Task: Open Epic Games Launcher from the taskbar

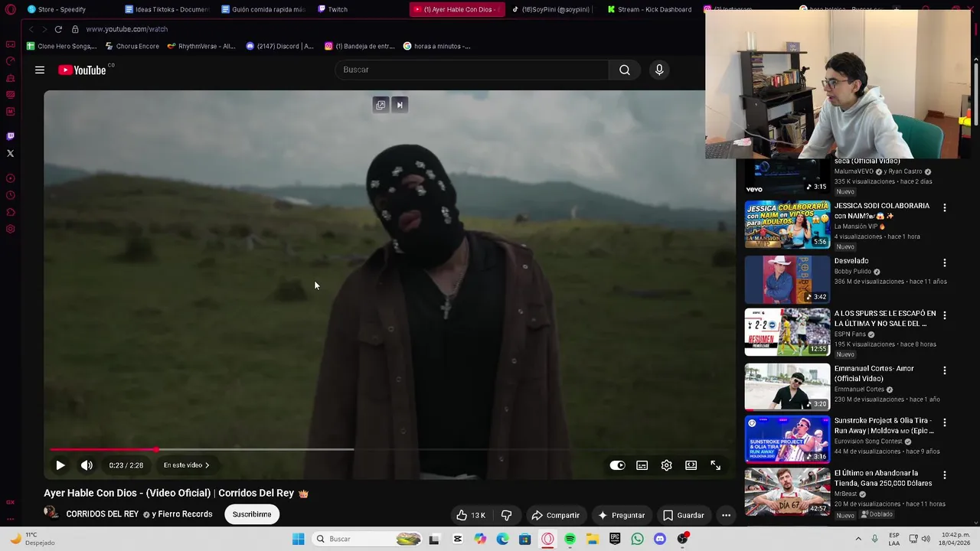Action: 615,539
